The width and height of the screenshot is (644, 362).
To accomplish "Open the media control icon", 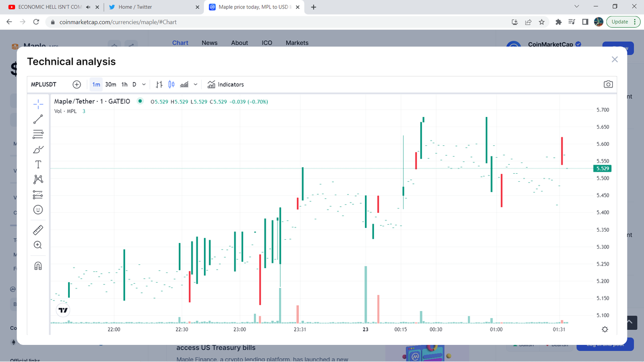I will pyautogui.click(x=572, y=22).
